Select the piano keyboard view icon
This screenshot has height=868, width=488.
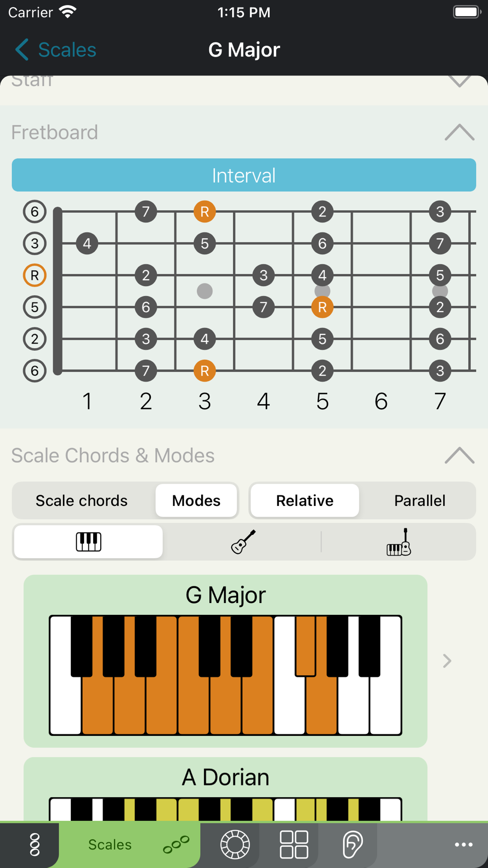[89, 542]
